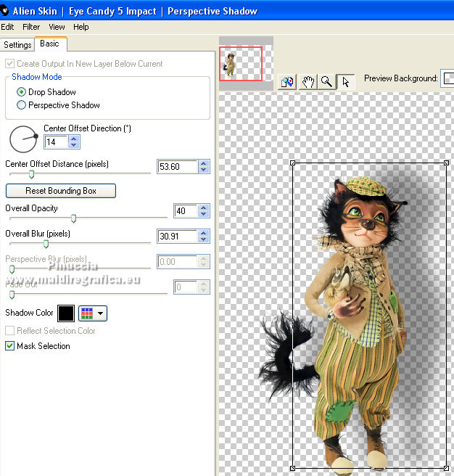Increase Overall Opacity with up arrow
This screenshot has width=454, height=476.
pos(204,208)
